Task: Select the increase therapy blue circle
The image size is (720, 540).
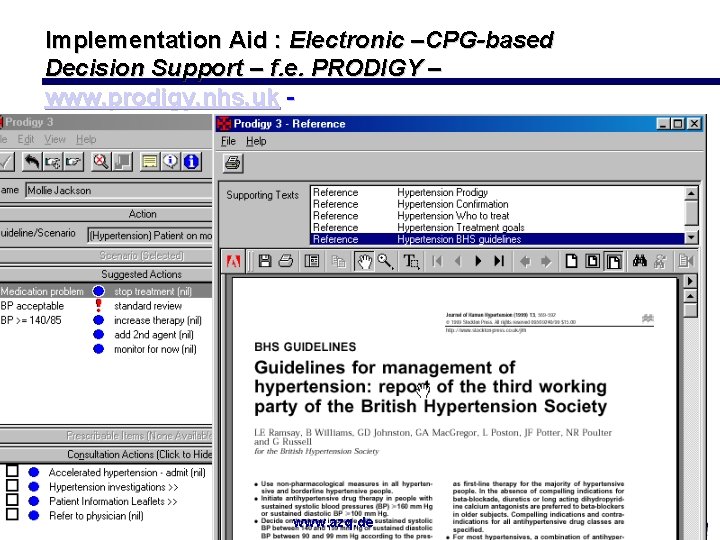Action: coord(99,320)
